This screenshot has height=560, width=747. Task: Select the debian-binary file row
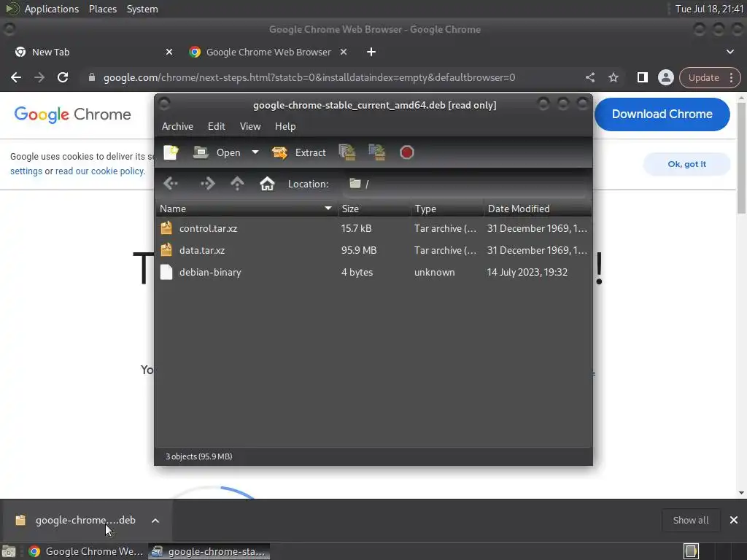pyautogui.click(x=373, y=273)
